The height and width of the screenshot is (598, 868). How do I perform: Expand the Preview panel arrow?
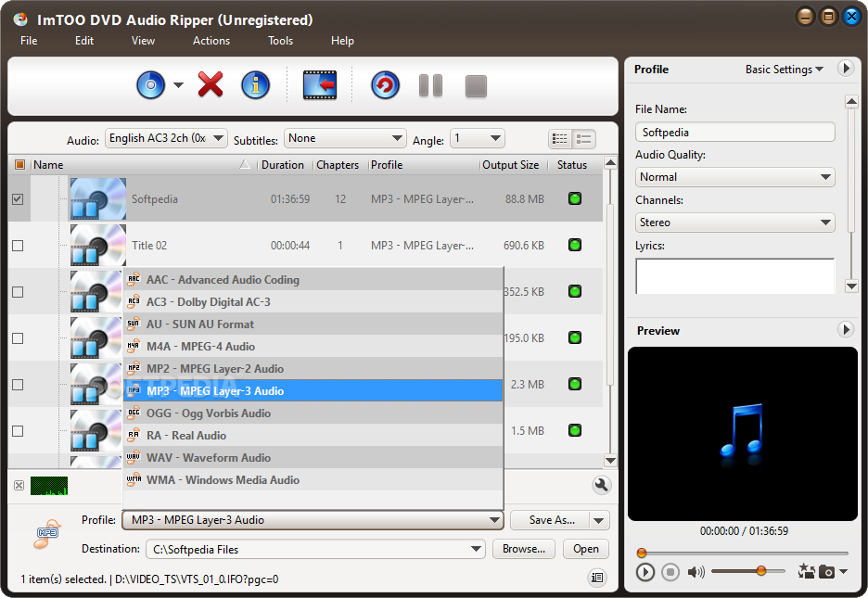(x=846, y=330)
